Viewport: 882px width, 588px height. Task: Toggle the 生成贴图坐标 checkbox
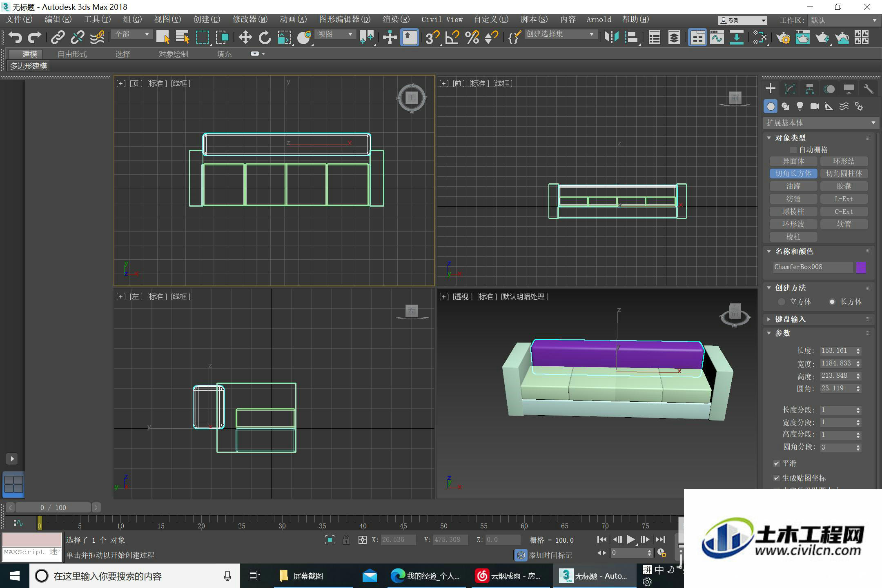777,478
